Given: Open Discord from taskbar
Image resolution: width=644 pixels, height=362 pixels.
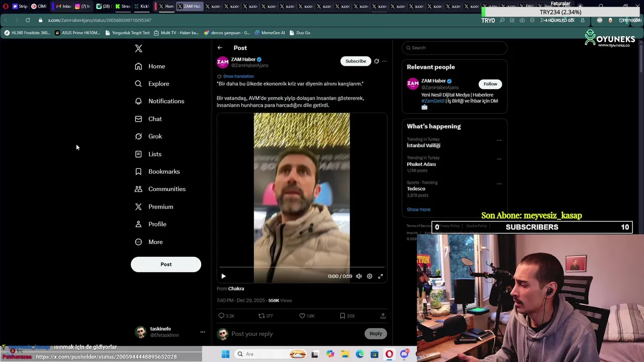Looking at the screenshot, I should click(404, 354).
